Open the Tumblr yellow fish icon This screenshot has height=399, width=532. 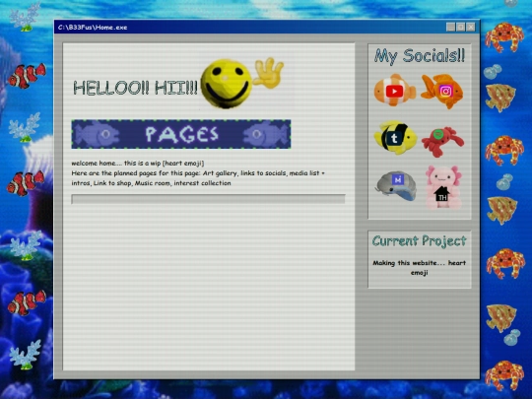pyautogui.click(x=396, y=137)
